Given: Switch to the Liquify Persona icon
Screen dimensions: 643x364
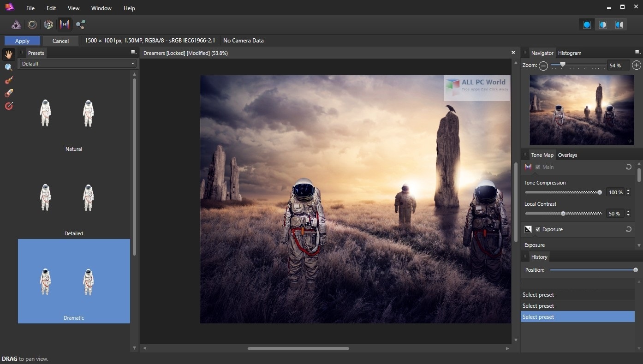Looking at the screenshot, I should pos(32,24).
